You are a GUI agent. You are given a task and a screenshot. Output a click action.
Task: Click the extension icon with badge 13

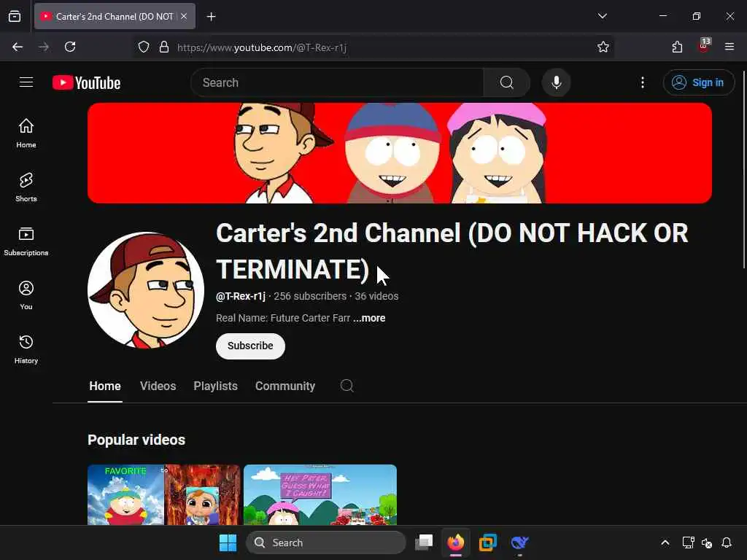[704, 46]
